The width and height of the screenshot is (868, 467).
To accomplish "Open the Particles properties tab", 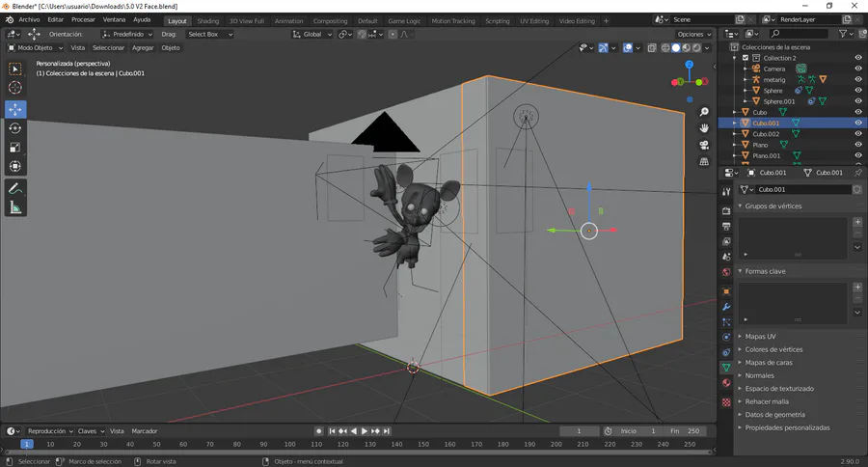I will click(x=726, y=322).
